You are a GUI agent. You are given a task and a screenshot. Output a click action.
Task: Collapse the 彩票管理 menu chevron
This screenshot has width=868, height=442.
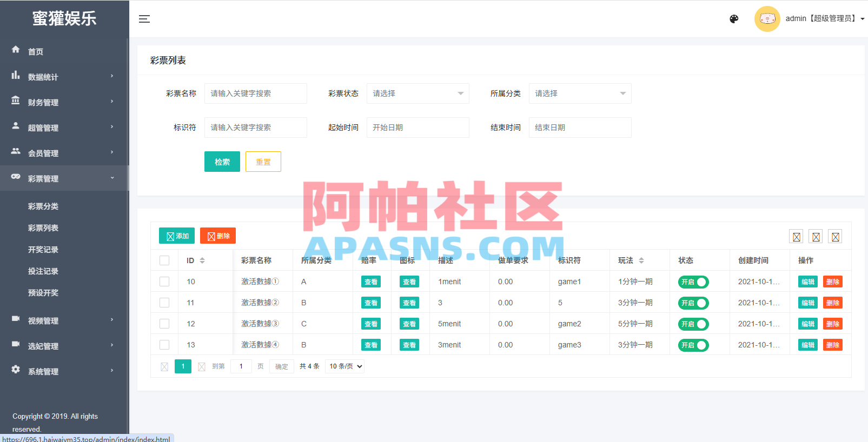point(112,178)
